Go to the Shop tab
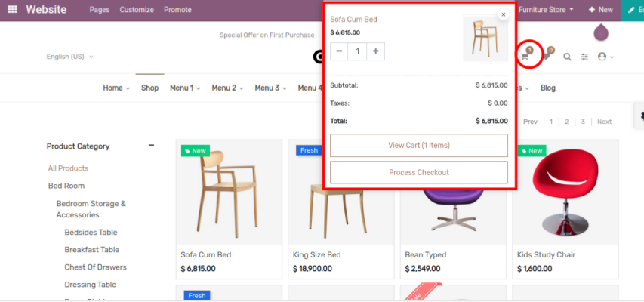The height and width of the screenshot is (302, 644). coord(149,88)
